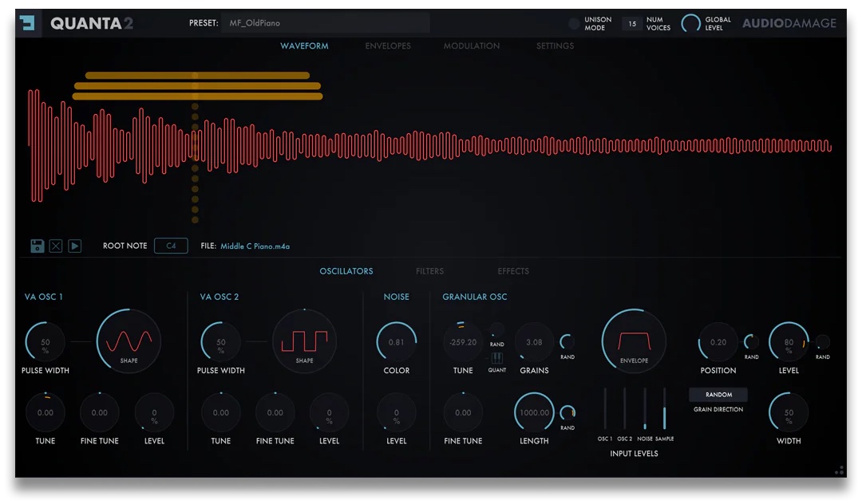Click the Global Level knob

point(690,24)
